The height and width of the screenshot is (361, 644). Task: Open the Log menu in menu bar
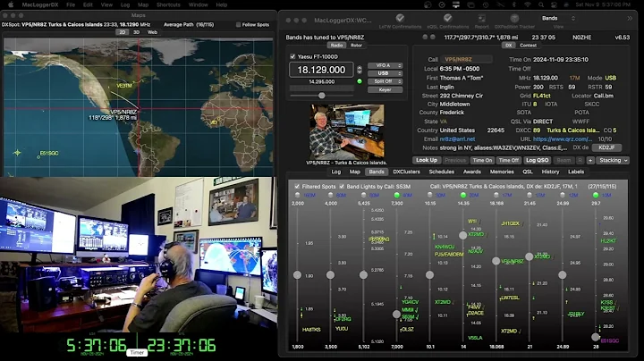(125, 5)
